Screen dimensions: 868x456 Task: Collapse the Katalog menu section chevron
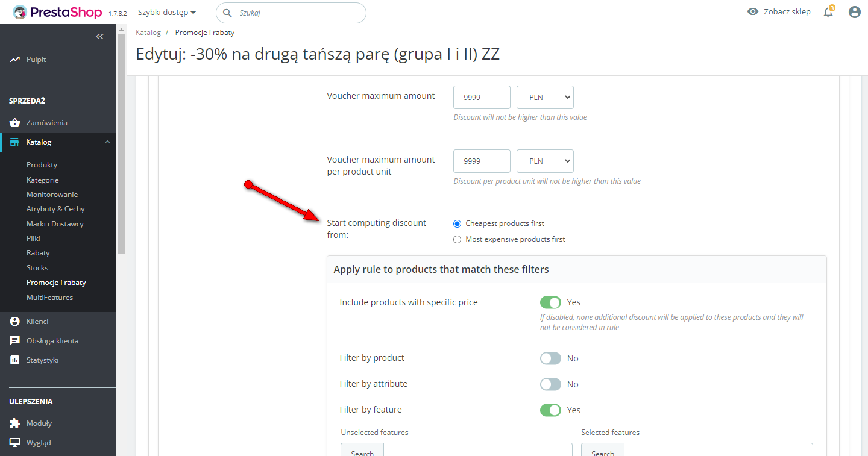(107, 142)
